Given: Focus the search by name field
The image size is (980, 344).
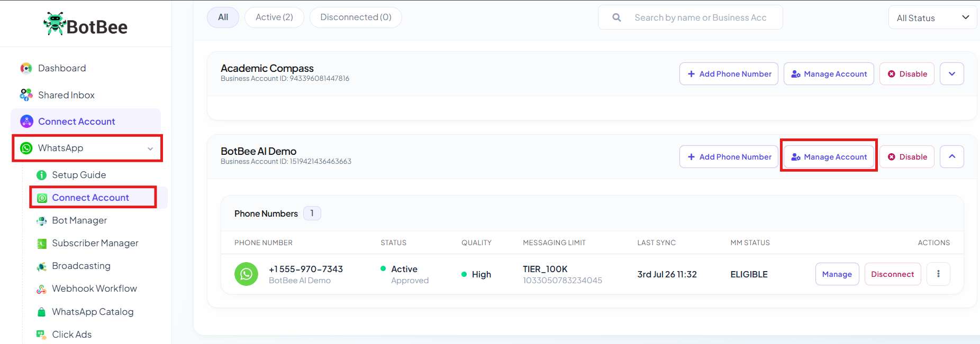Looking at the screenshot, I should click(690, 17).
